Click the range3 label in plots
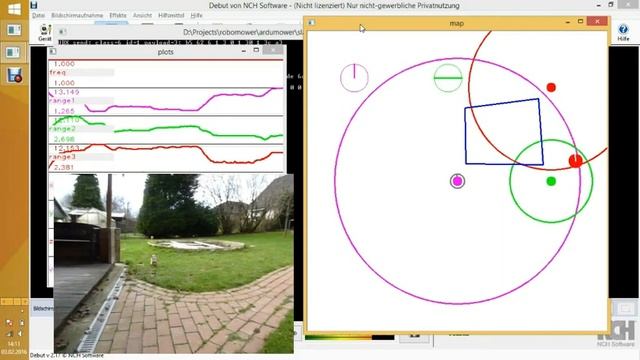The height and width of the screenshot is (360, 640). pos(62,157)
